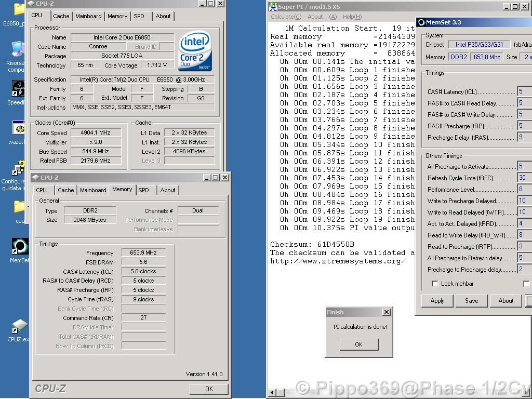
Task: Switch to the CPU tab in the CPU-Z memory window
Action: coord(42,190)
